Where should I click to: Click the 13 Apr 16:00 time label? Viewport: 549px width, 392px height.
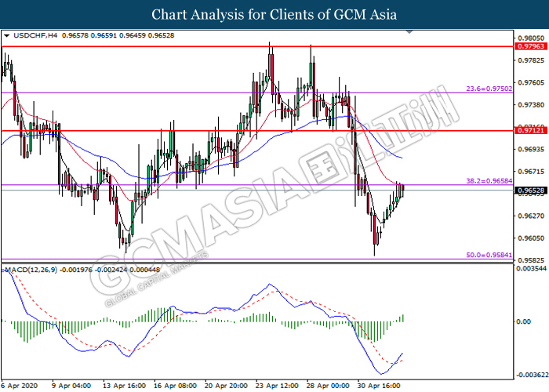click(124, 386)
